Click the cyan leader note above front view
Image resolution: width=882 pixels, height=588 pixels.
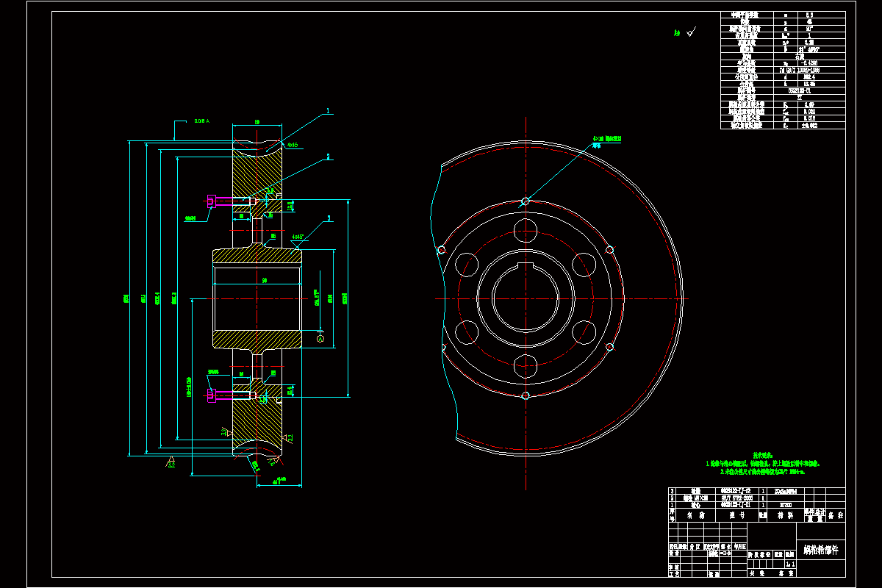click(606, 141)
